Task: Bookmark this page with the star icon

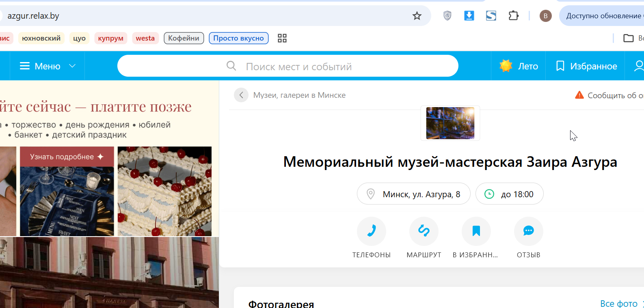Action: (417, 16)
